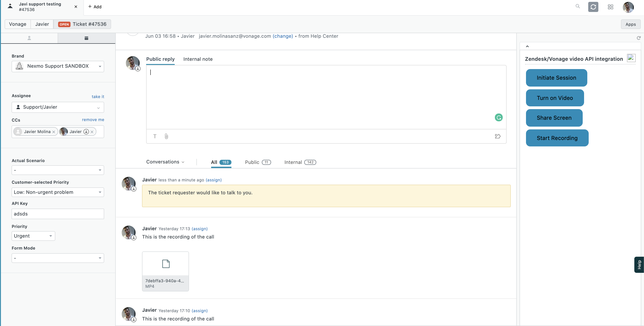Click assign link on Yesterday 17:10 comment
The height and width of the screenshot is (326, 644).
200,311
